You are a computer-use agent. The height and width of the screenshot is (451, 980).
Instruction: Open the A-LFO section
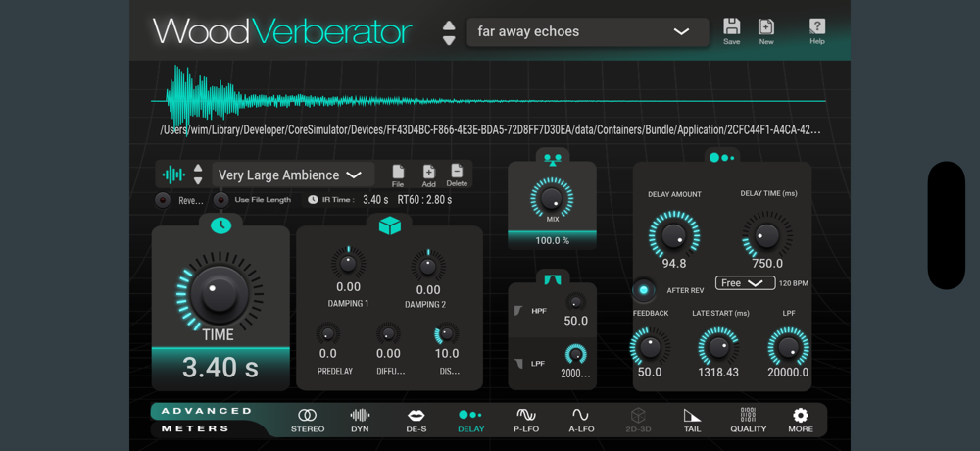point(580,421)
